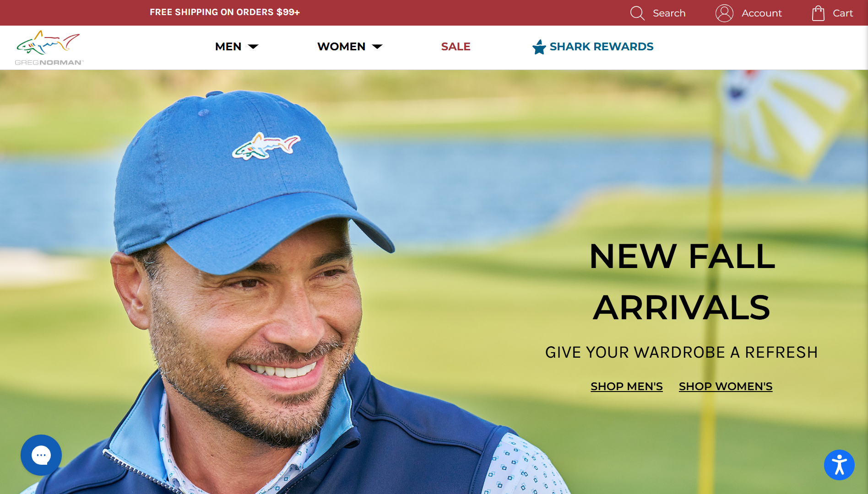Expand the WOMEN dropdown arrow

(377, 47)
